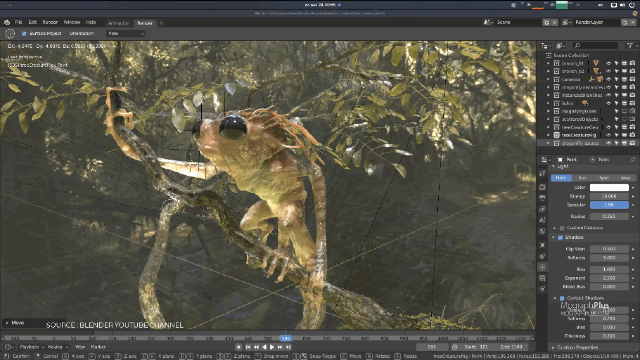Open the properties editor type dropdown
Image resolution: width=640 pixels, height=360 pixels.
[x=545, y=160]
